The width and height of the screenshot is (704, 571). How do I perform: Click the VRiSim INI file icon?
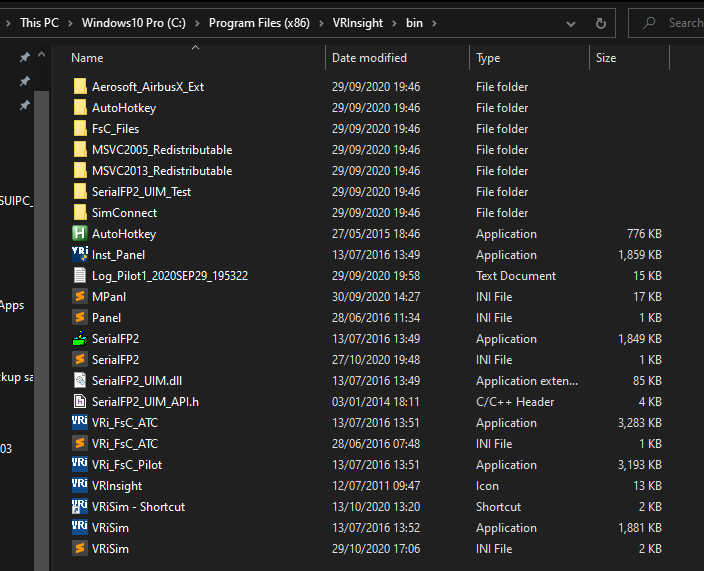(80, 549)
